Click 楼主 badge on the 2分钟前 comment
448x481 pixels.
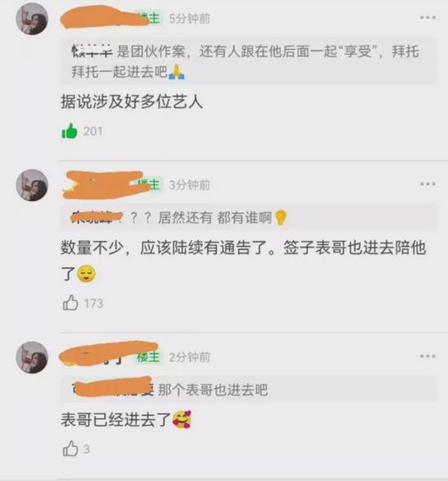(x=148, y=357)
